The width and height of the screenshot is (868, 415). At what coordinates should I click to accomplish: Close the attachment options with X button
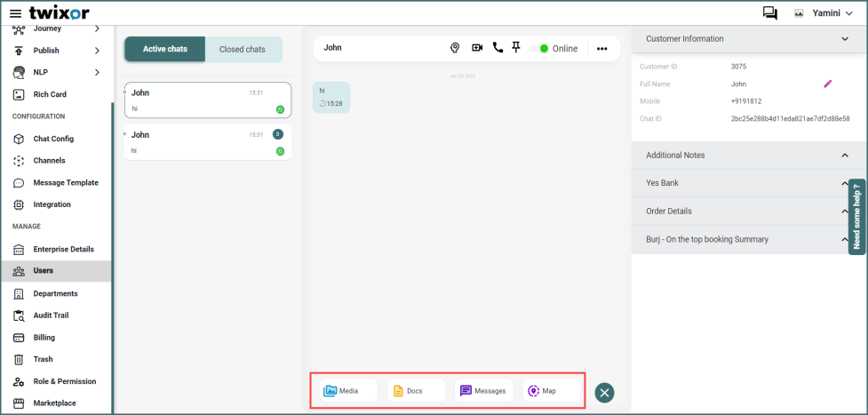[605, 392]
